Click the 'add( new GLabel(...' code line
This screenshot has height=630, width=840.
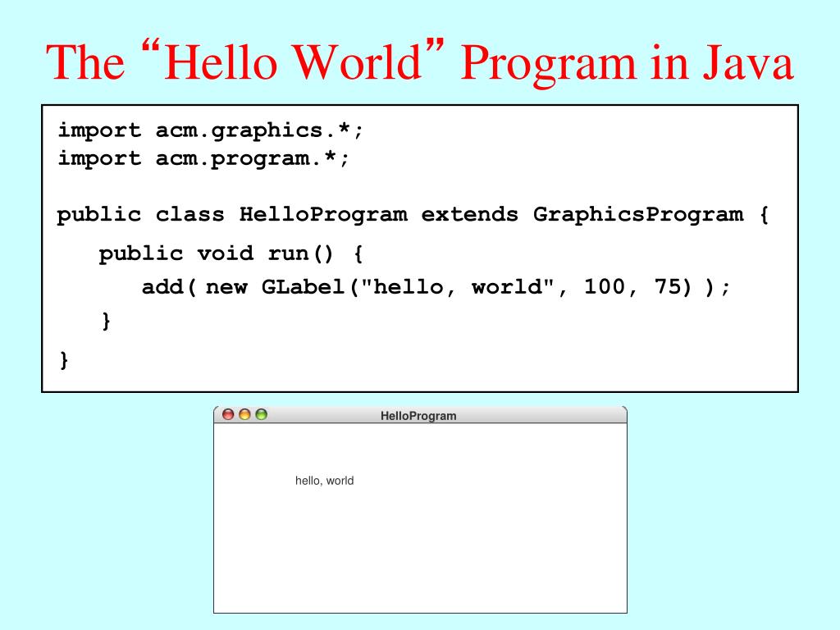436,287
